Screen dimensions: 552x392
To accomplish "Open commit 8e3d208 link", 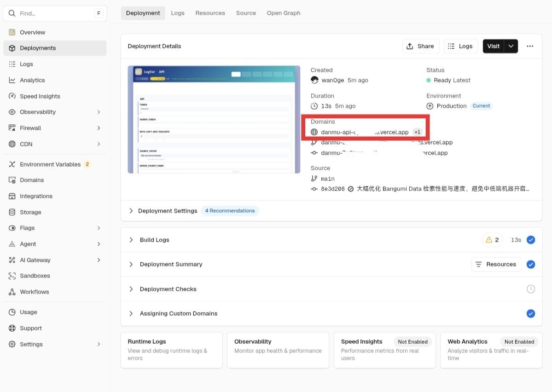I will pos(333,189).
